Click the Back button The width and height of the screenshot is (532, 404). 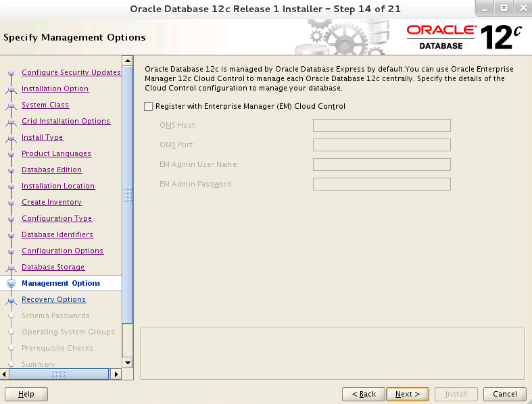[x=364, y=394]
